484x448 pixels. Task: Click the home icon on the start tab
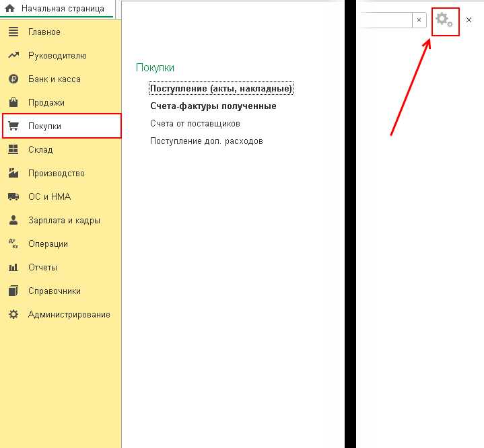[10, 8]
